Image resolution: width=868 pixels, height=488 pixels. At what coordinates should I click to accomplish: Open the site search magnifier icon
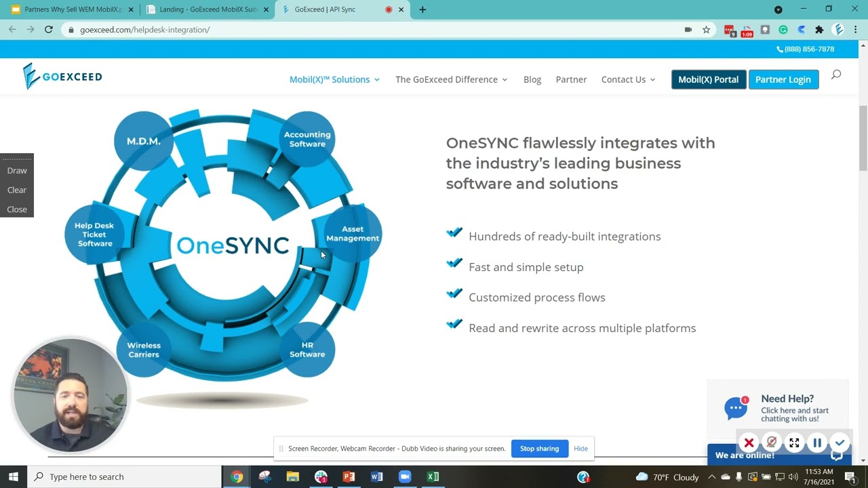[x=836, y=75]
